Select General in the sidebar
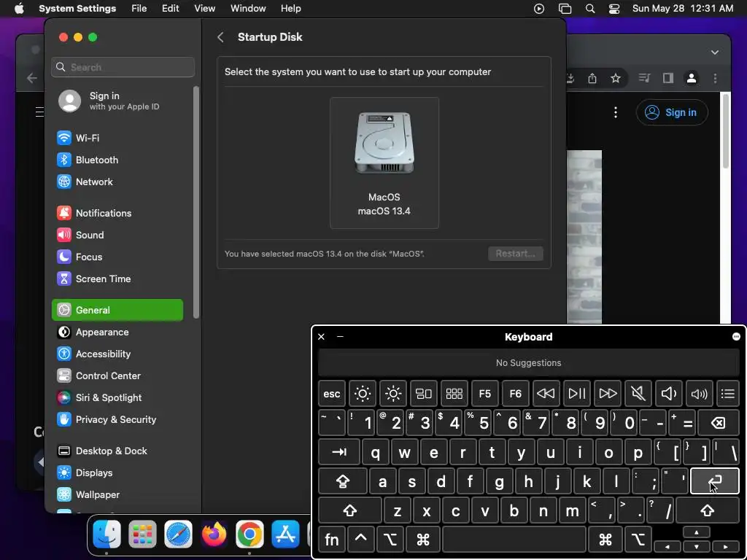This screenshot has width=747, height=560. (117, 311)
